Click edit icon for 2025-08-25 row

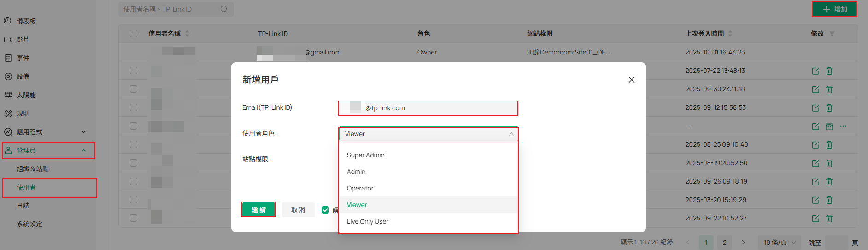click(x=815, y=145)
